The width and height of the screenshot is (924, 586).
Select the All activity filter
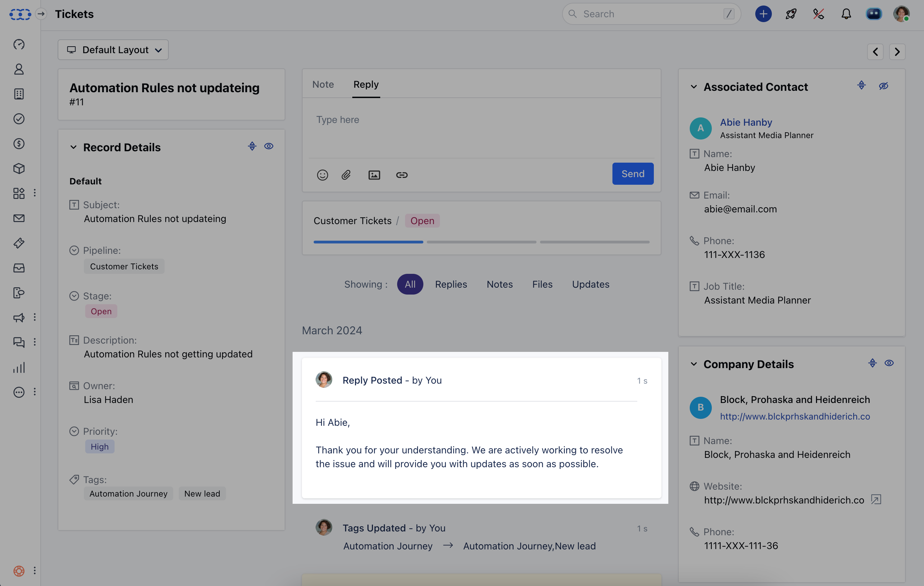[x=410, y=284]
